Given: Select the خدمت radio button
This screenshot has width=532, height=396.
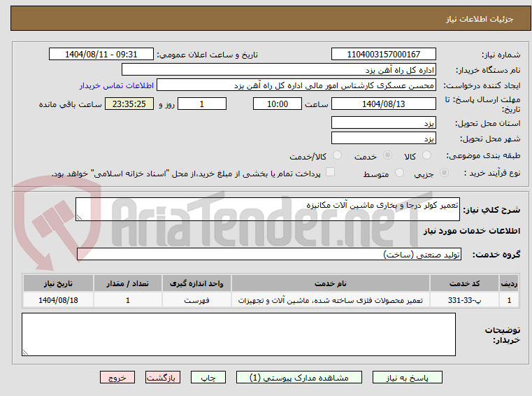Looking at the screenshot, I should click(387, 155).
